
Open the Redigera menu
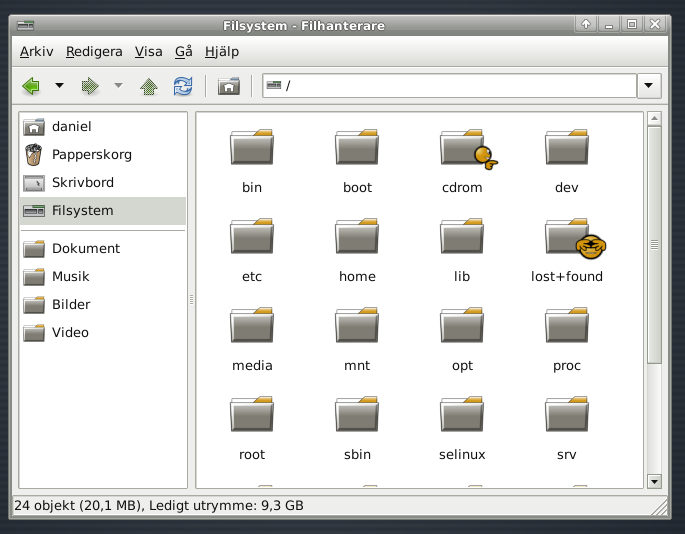[x=94, y=52]
